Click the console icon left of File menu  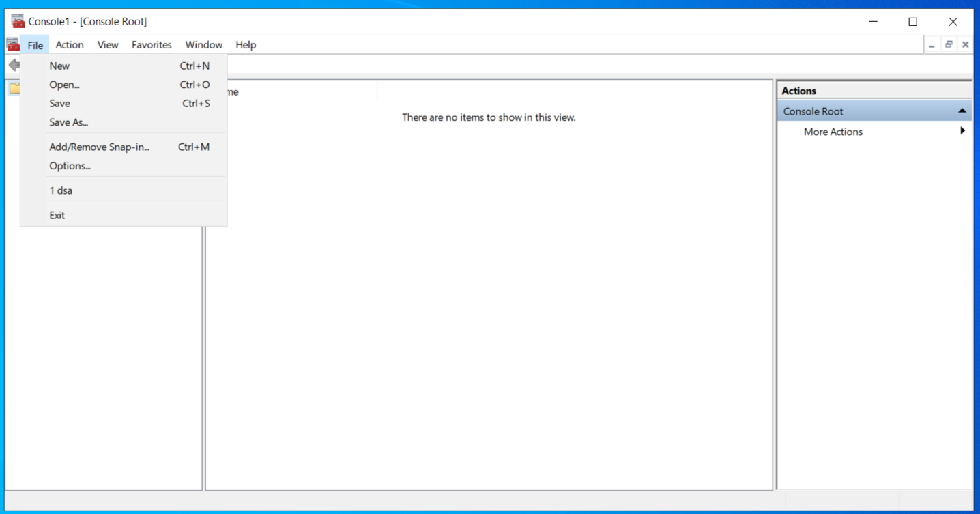12,44
